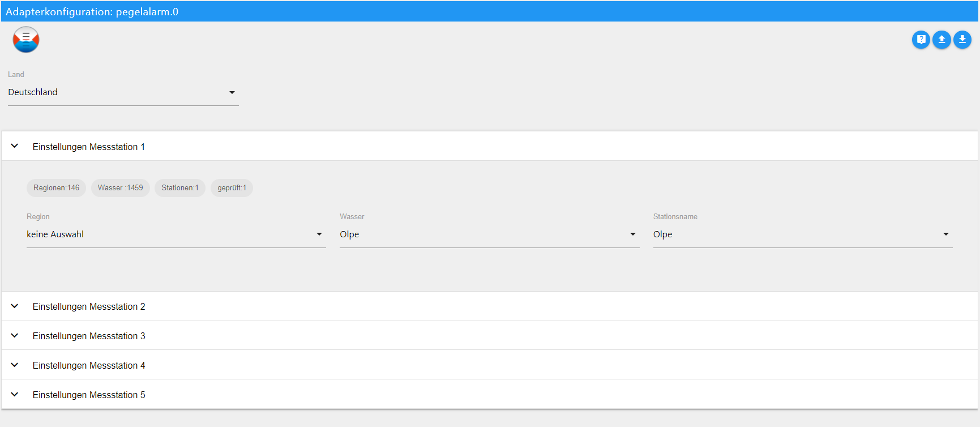Click the Region field label
This screenshot has width=980, height=427.
pyautogui.click(x=38, y=217)
